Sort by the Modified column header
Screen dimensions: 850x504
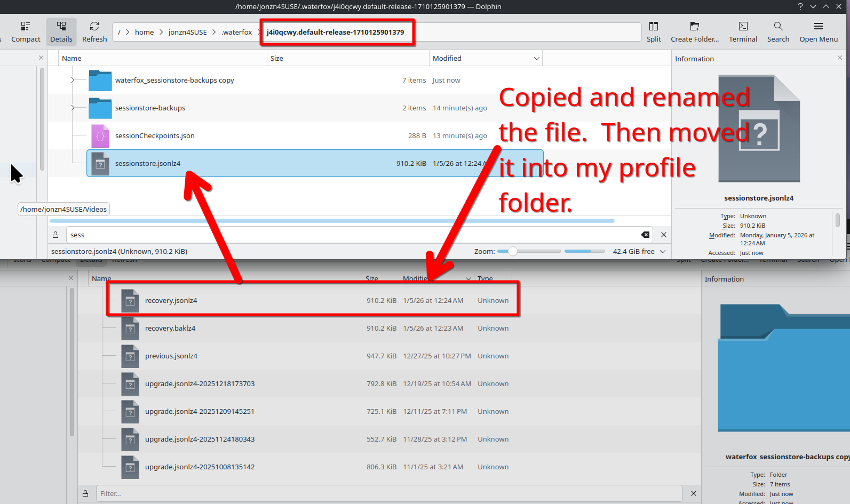[447, 58]
